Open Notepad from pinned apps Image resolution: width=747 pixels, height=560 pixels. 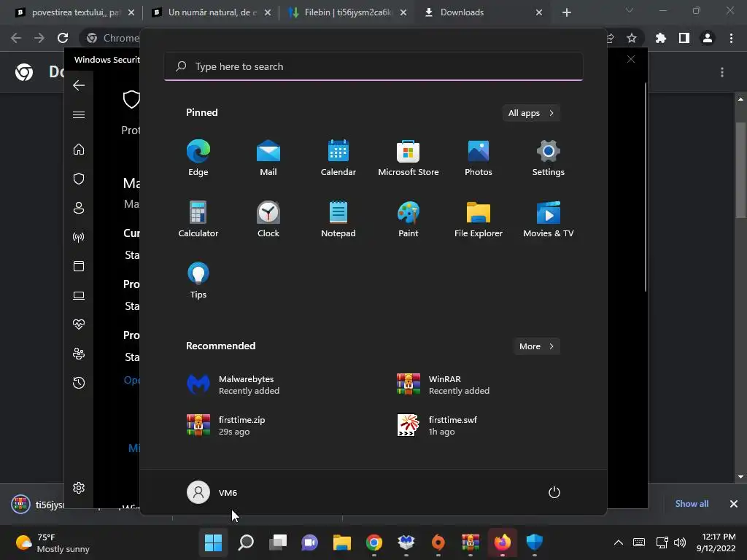point(338,219)
